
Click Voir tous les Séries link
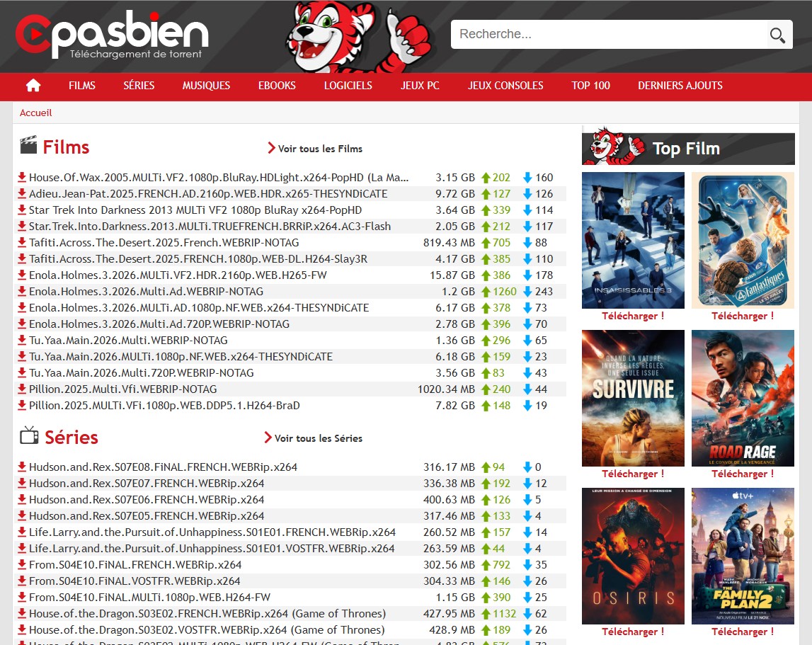click(x=318, y=438)
